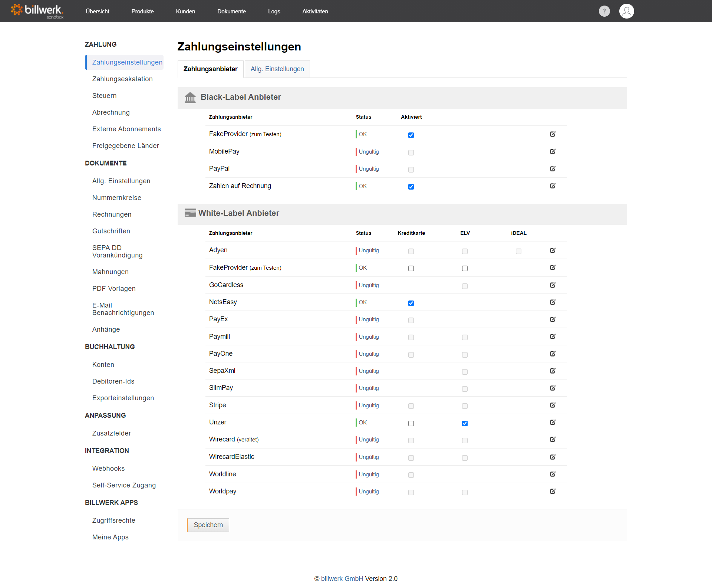The image size is (712, 588).
Task: Edit Stripe provider settings icon
Action: [x=553, y=405]
